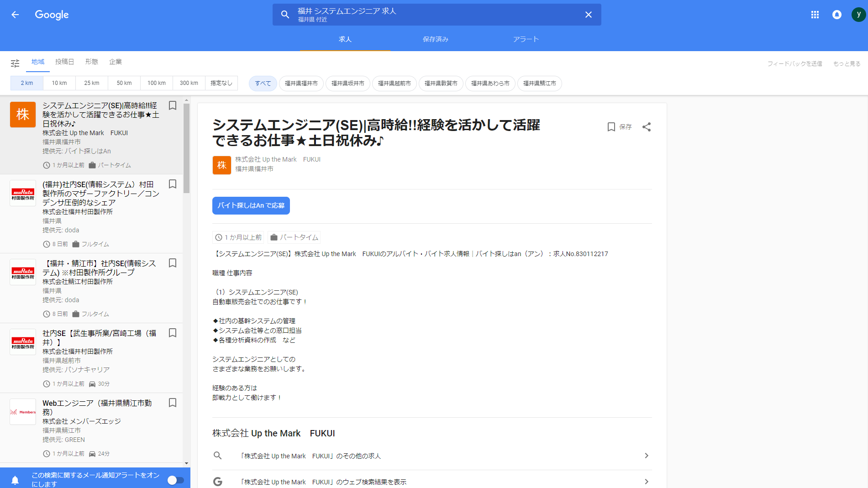
Task: Select the 求人 tab
Action: click(x=345, y=39)
